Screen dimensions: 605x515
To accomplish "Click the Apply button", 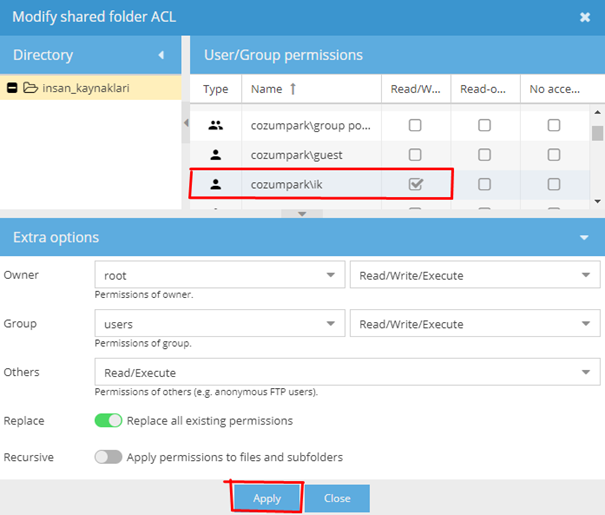I will click(x=267, y=498).
